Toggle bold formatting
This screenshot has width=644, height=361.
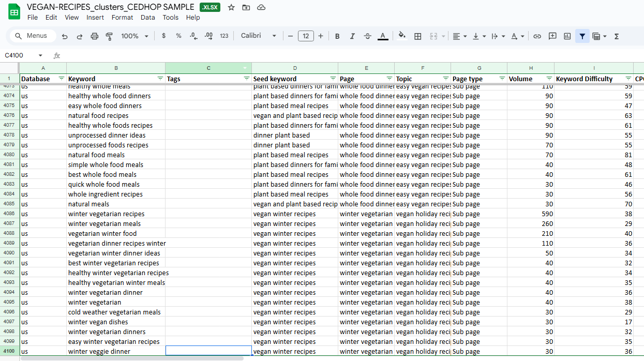(x=337, y=36)
